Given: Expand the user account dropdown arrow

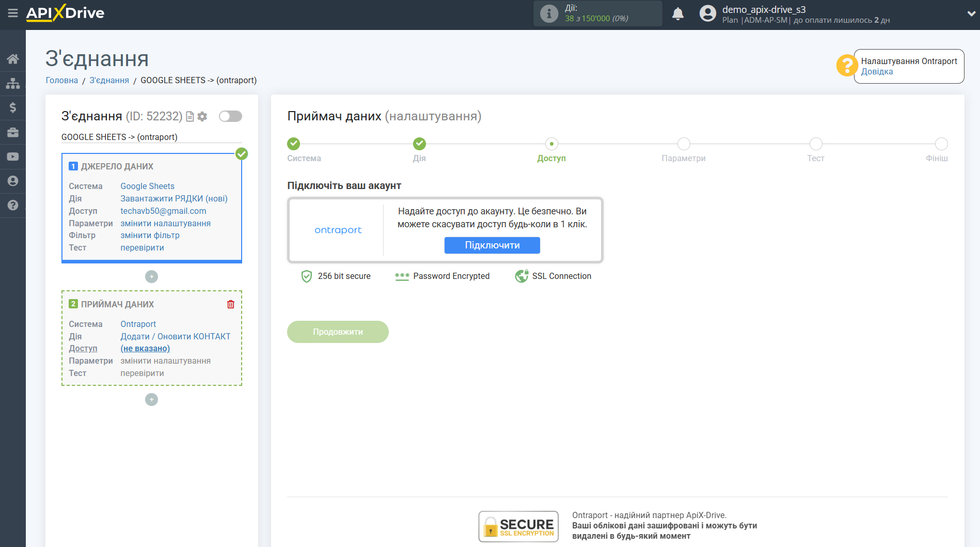Looking at the screenshot, I should (971, 14).
